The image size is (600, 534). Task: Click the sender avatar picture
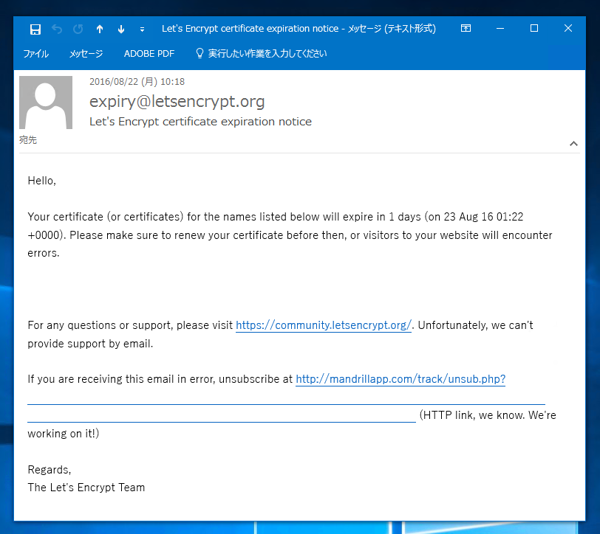(x=46, y=102)
